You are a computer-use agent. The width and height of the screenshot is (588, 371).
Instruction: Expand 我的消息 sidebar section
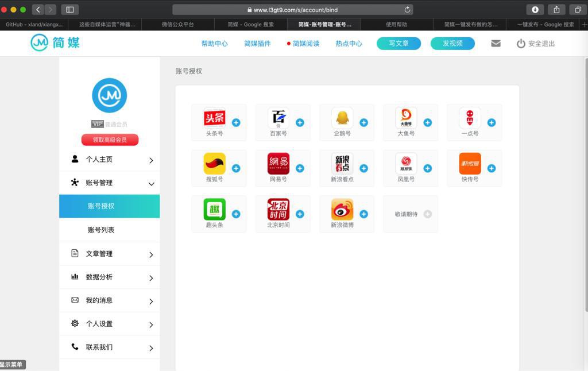110,300
